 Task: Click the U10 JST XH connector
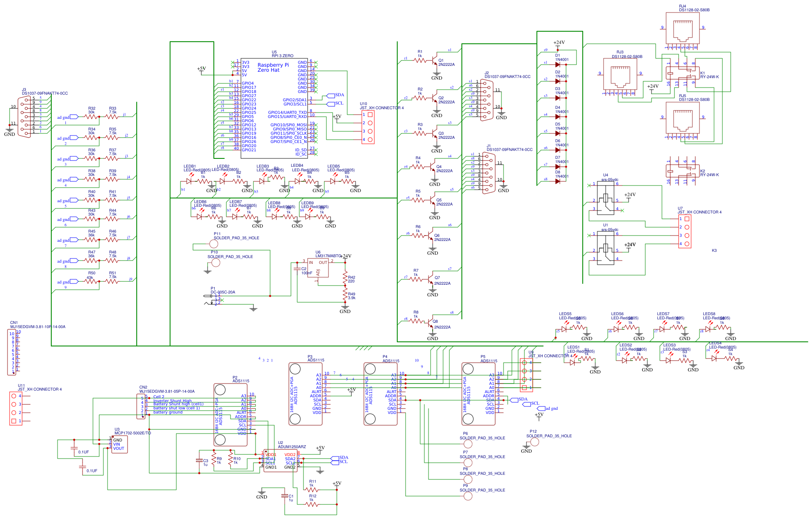click(368, 127)
